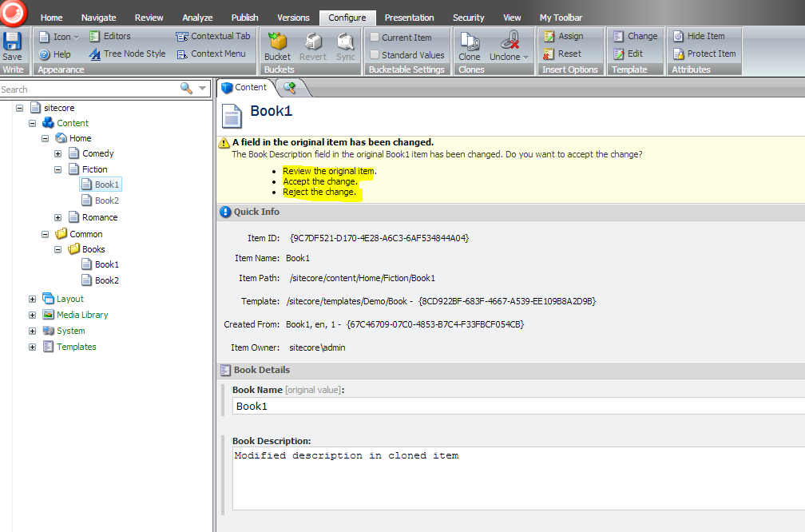Image resolution: width=805 pixels, height=532 pixels.
Task: Click Hide Item attribute
Action: (x=700, y=36)
